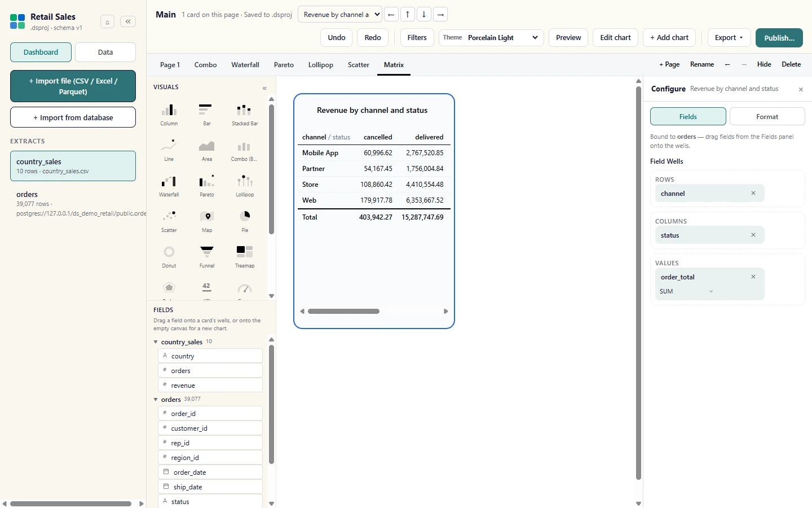Move card left with left arrow button
This screenshot has height=508, width=812.
click(x=391, y=15)
